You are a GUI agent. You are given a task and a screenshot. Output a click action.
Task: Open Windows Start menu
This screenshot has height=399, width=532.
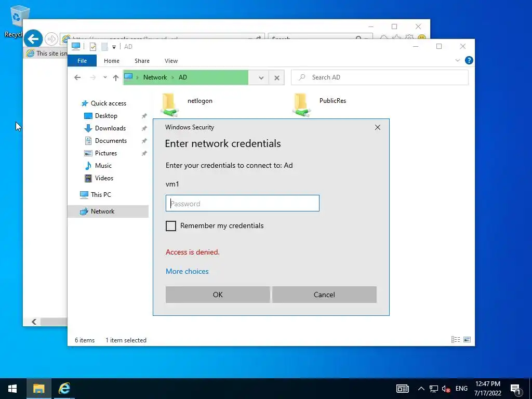coord(12,389)
